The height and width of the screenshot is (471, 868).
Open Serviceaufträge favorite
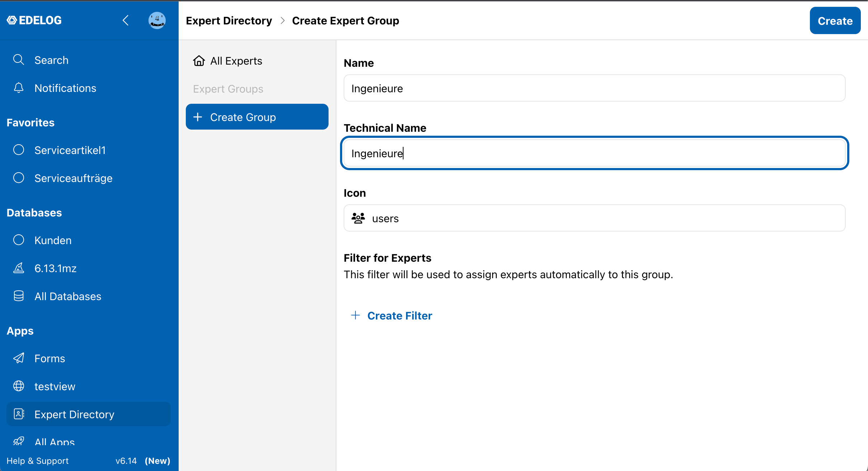coord(89,178)
